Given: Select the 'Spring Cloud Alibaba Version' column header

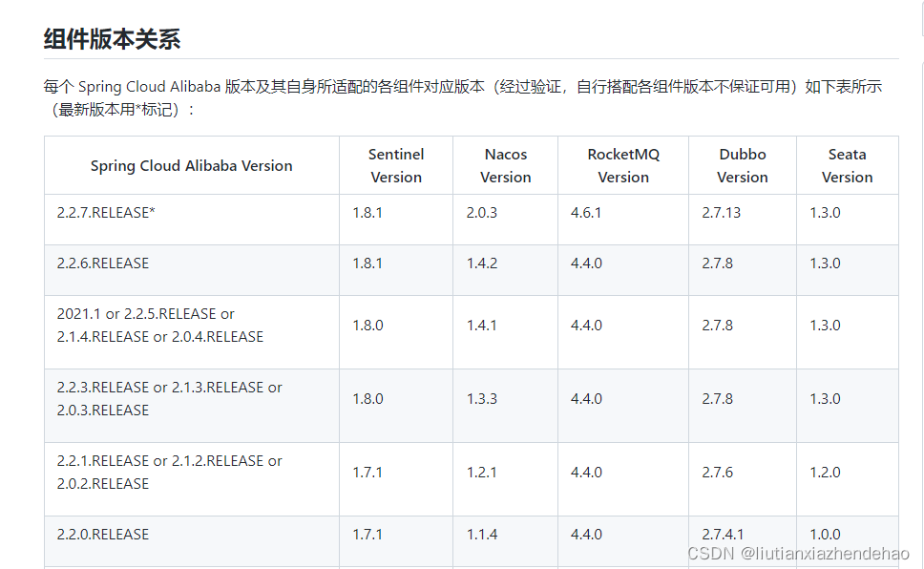Looking at the screenshot, I should [192, 166].
